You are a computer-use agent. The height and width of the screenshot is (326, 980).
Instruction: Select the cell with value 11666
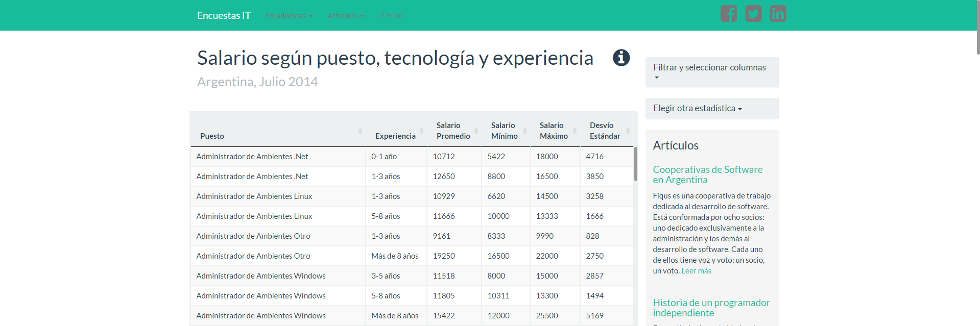pos(455,216)
